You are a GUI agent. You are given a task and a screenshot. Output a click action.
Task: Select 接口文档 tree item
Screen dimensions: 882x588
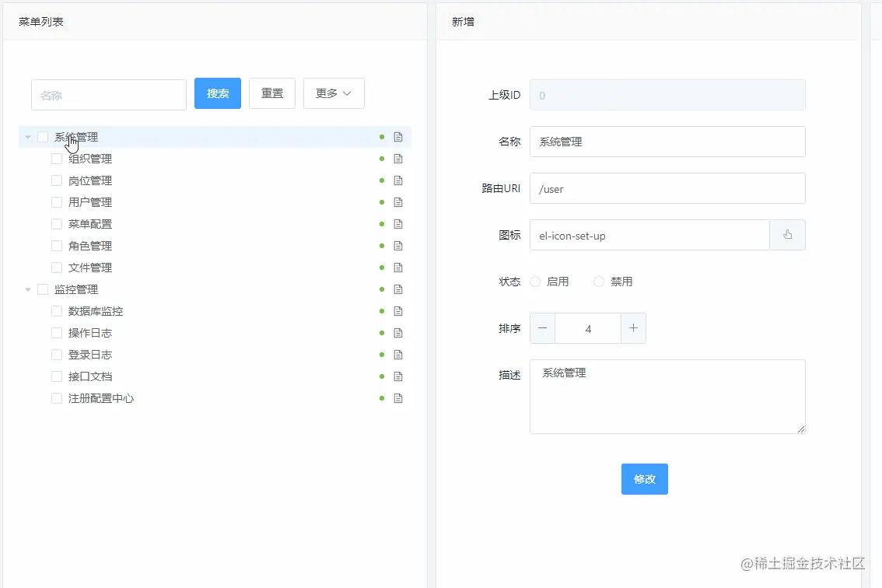[90, 376]
